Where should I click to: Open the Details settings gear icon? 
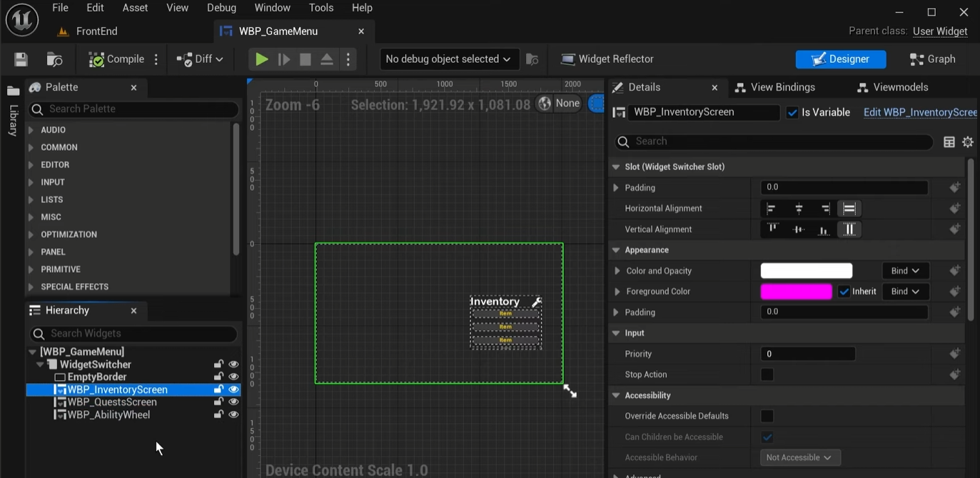coord(968,141)
